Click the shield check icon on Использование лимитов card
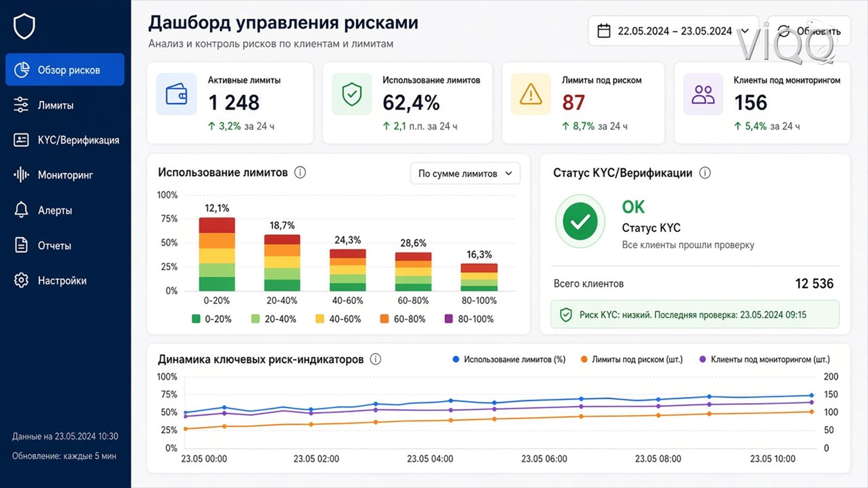This screenshot has height=488, width=868. 352,94
